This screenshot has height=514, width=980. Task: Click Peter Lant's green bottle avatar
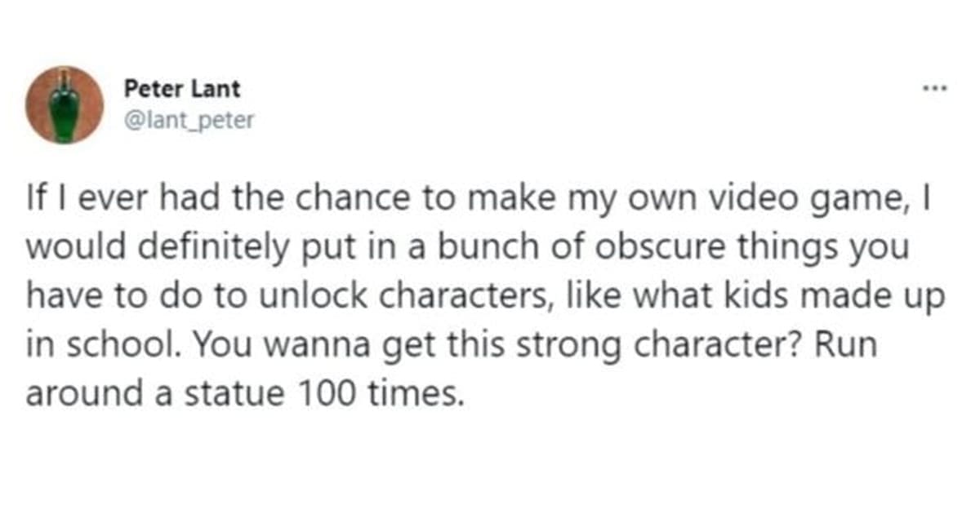coord(65,104)
